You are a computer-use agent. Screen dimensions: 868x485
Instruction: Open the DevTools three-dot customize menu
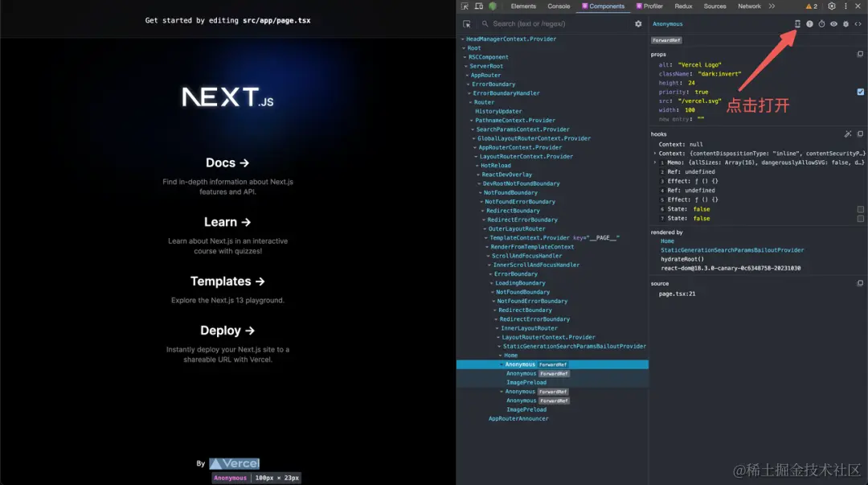pos(845,6)
